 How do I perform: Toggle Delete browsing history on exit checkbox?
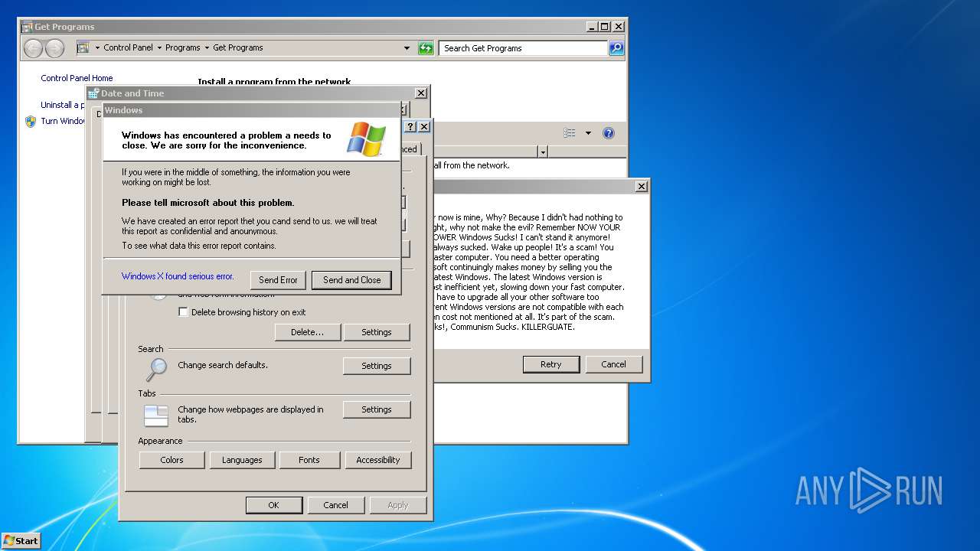click(x=183, y=312)
